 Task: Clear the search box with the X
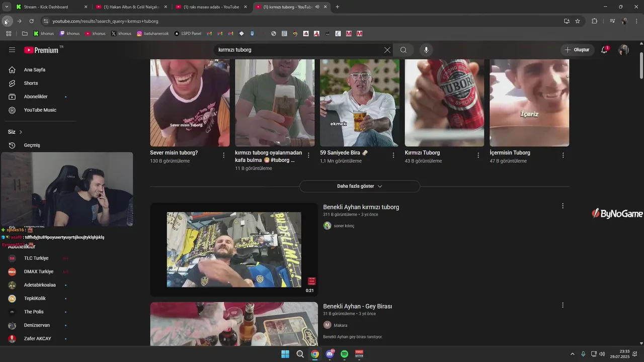click(387, 50)
